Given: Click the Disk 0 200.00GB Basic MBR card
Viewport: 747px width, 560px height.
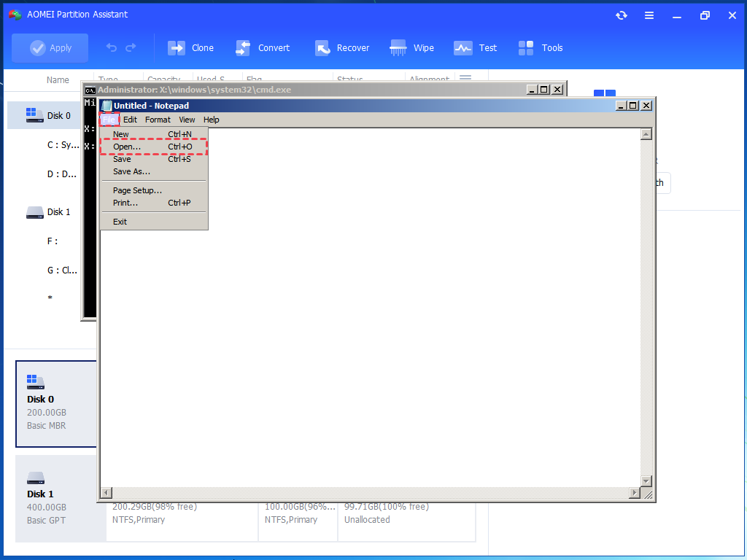Looking at the screenshot, I should click(x=56, y=404).
